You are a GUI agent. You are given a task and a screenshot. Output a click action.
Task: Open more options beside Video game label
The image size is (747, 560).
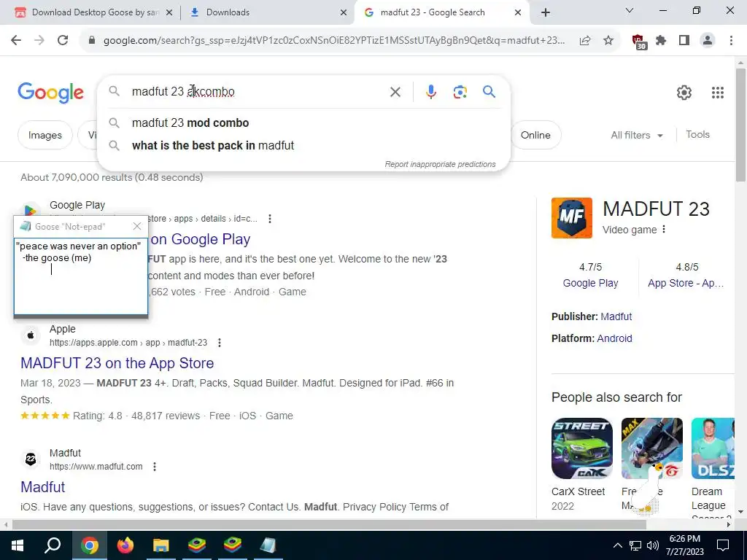point(664,230)
